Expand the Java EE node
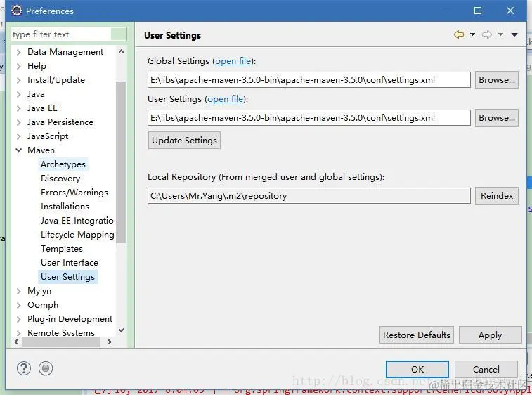This screenshot has height=395, width=532. tap(19, 108)
